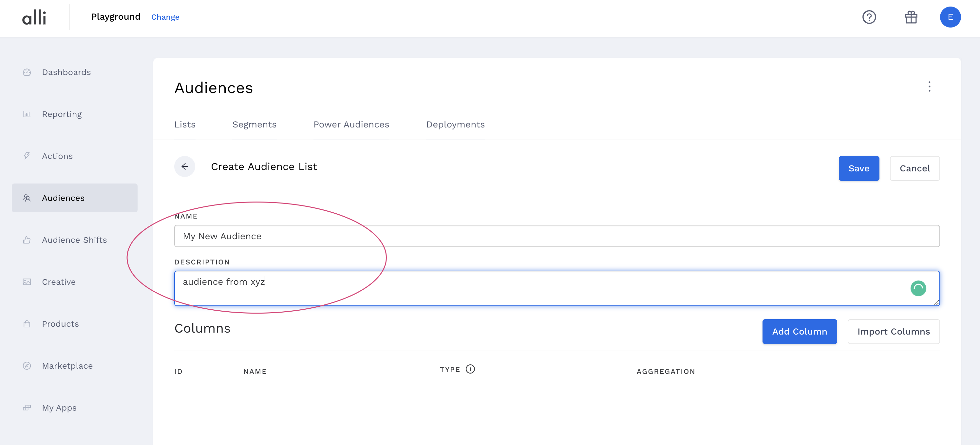The width and height of the screenshot is (980, 445).
Task: Click the Audience Shifts thumbs-up icon
Action: click(x=27, y=240)
